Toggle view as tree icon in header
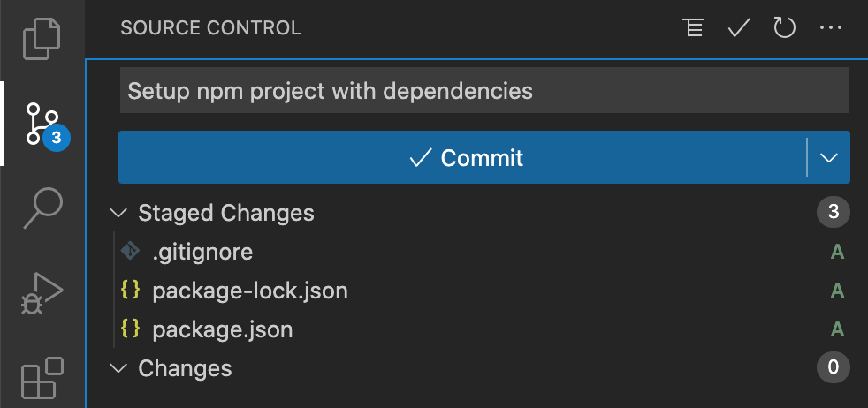Screen dimensions: 868x408 (692, 27)
